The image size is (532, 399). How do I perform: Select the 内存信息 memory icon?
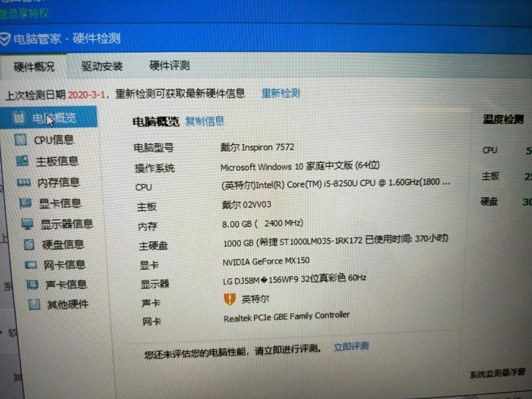click(51, 183)
